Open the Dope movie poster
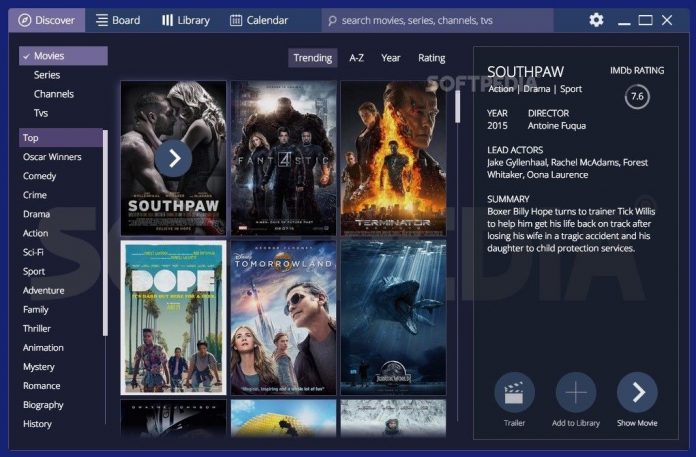Screen dimensions: 696x457 tap(174, 318)
